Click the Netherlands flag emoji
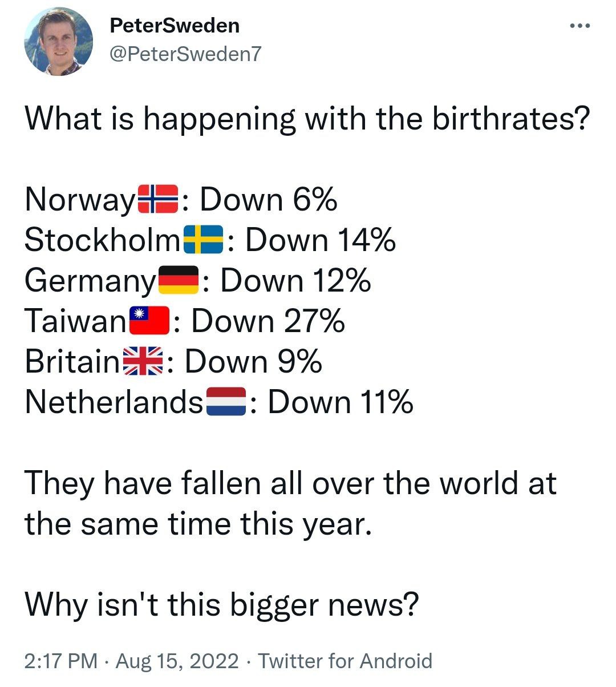Screen dimensions: 616x687 (x=225, y=402)
